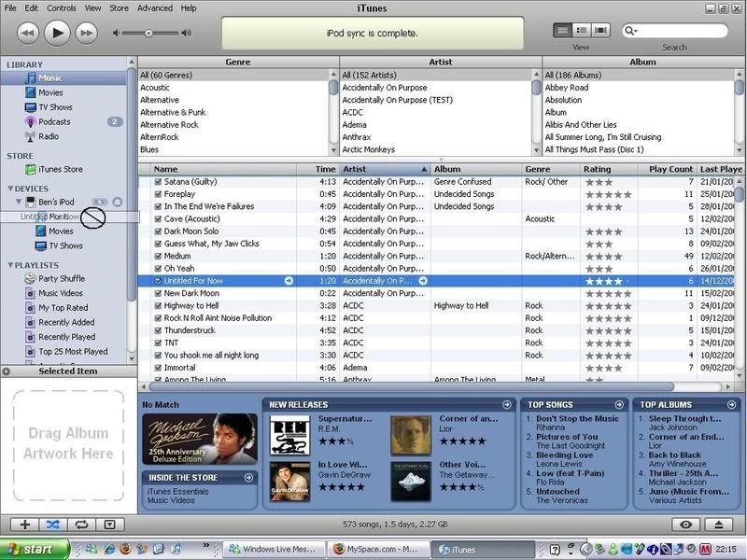Uncheck the Satana (Guilty) song checkbox
Screen dimensions: 747x560
pos(158,182)
